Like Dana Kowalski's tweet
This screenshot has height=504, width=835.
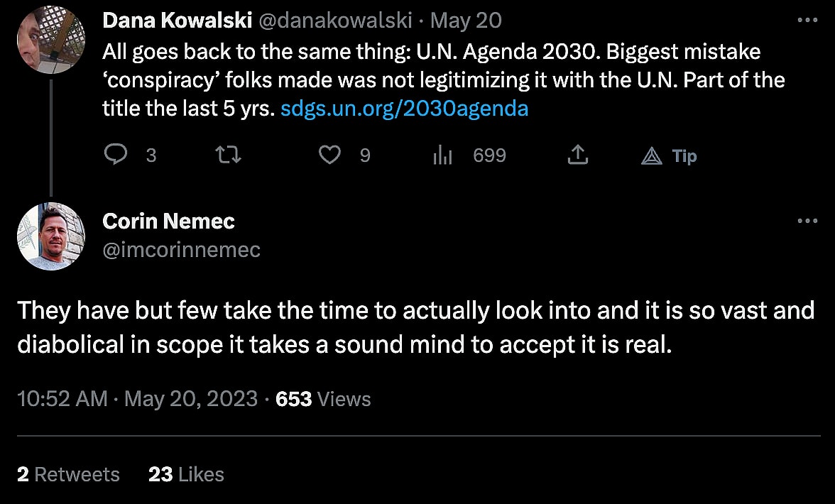(329, 155)
